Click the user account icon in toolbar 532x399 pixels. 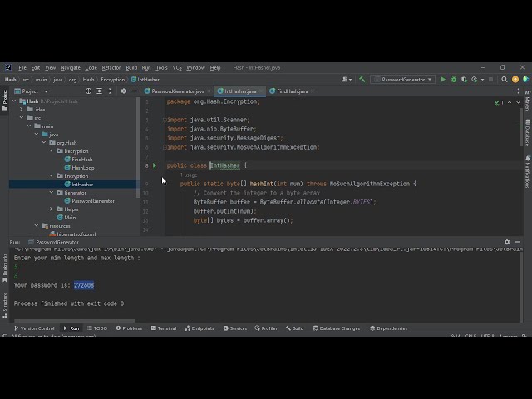(346, 80)
